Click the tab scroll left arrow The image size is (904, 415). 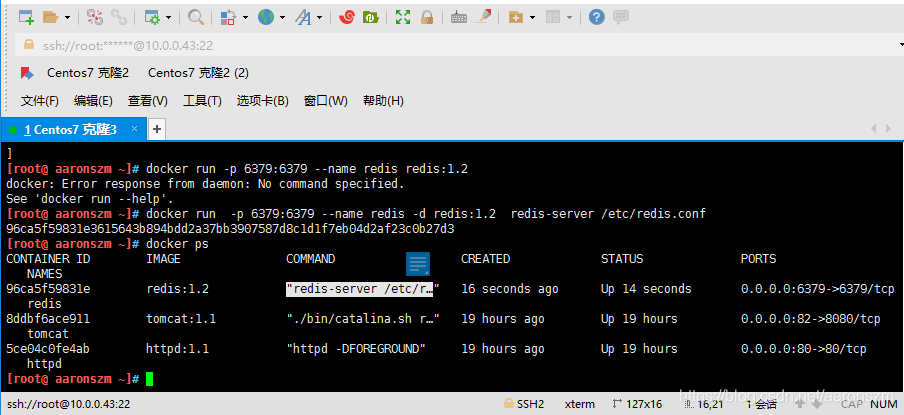coord(873,129)
